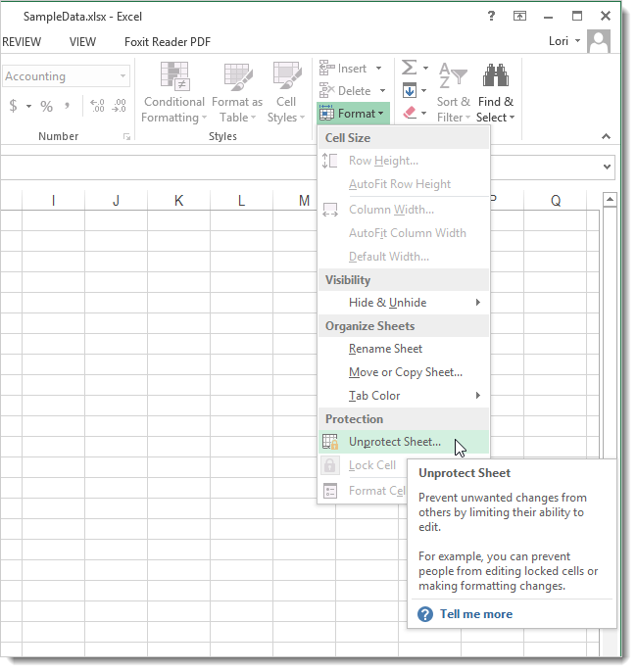
Task: Select AutoFit Column Width entry
Action: [404, 233]
